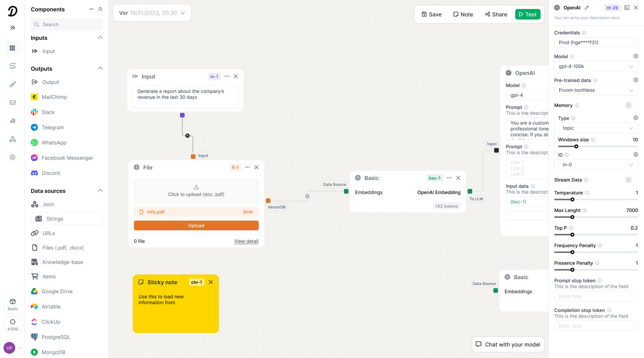
Task: Collapse the Inputs section header
Action: [x=100, y=37]
